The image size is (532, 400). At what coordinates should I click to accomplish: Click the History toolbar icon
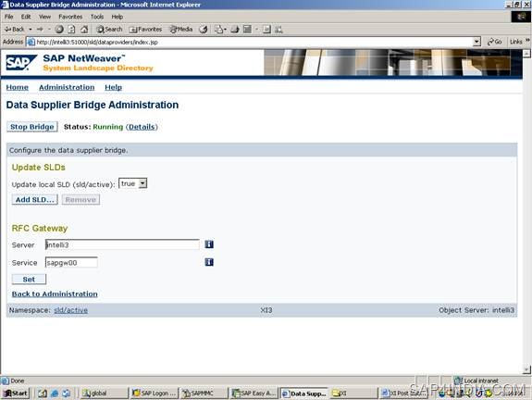204,30
